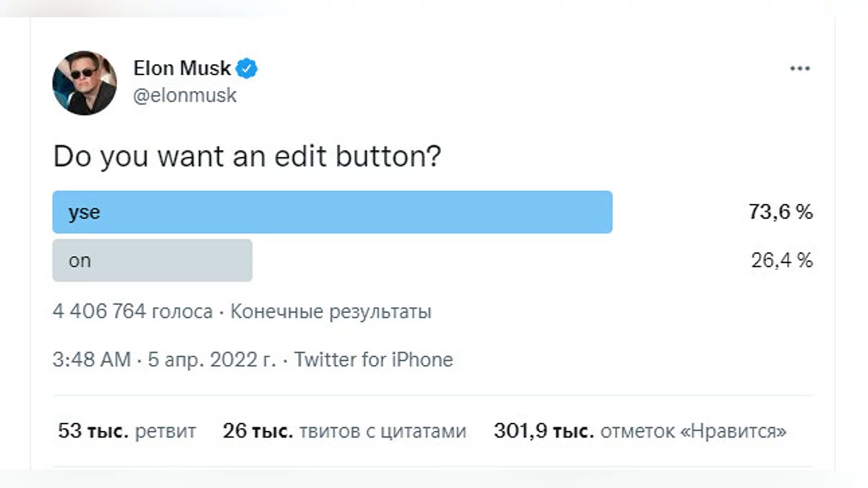
Task: Select the gray "on" poll option
Action: (152, 260)
